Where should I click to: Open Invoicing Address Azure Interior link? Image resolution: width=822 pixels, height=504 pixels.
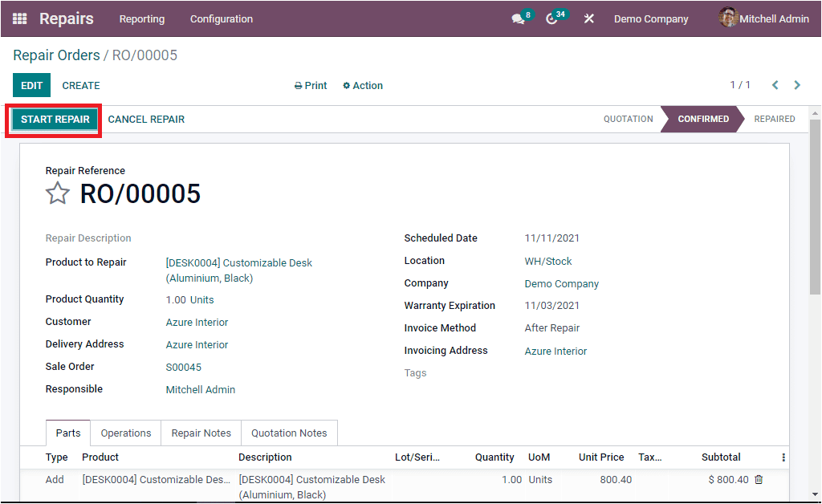click(555, 351)
